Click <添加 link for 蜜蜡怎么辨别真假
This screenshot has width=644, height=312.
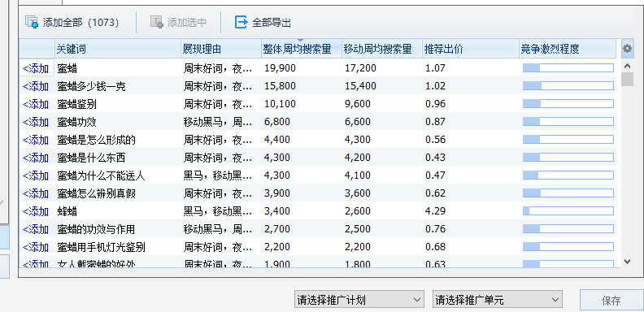coord(36,193)
